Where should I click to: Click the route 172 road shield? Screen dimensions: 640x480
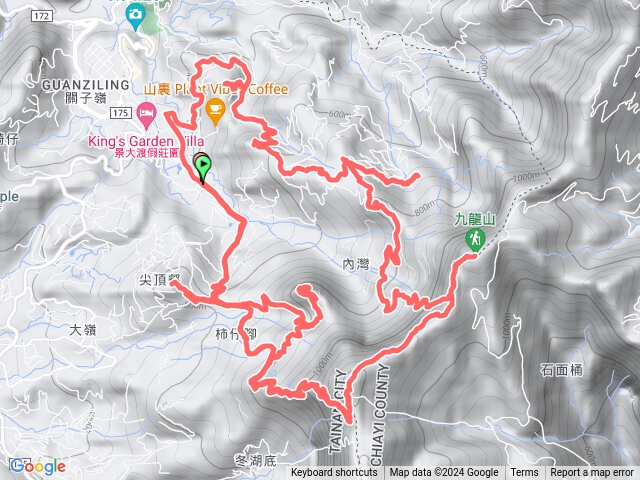[x=42, y=16]
